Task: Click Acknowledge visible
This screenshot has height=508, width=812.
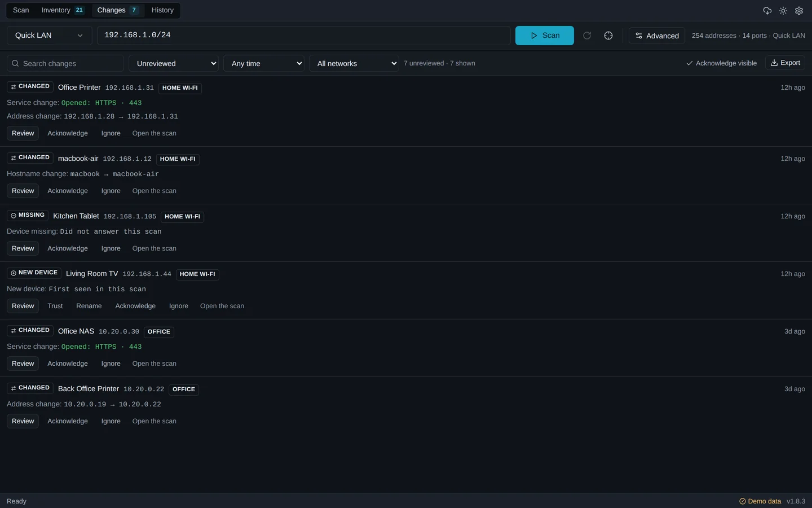Action: 721,63
